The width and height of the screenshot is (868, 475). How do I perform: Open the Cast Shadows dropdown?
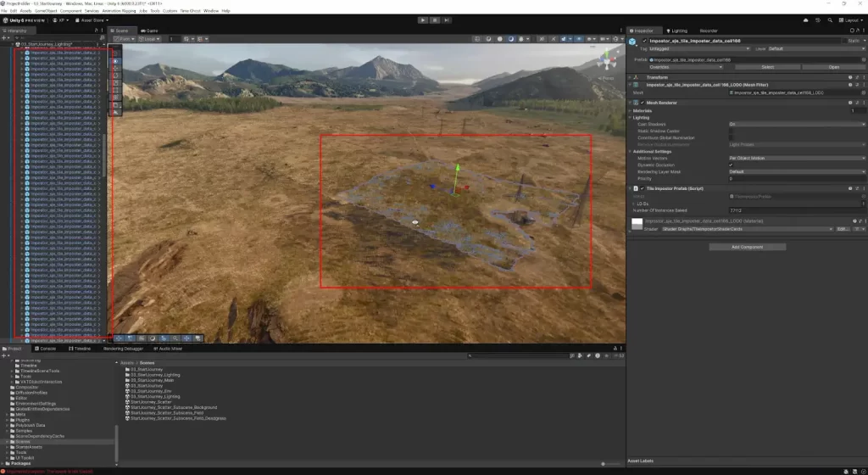click(x=797, y=124)
